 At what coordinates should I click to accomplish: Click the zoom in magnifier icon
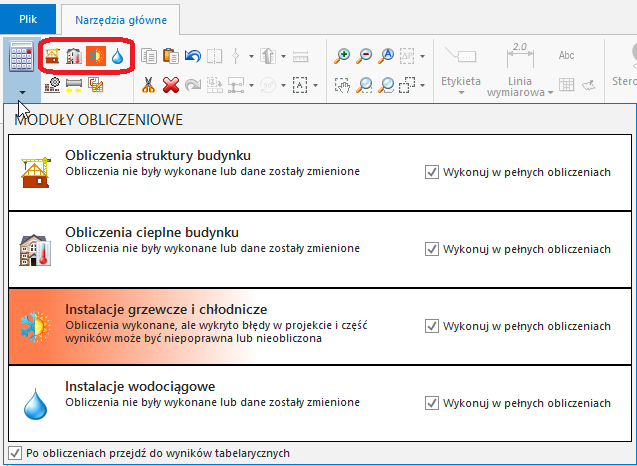click(x=343, y=57)
